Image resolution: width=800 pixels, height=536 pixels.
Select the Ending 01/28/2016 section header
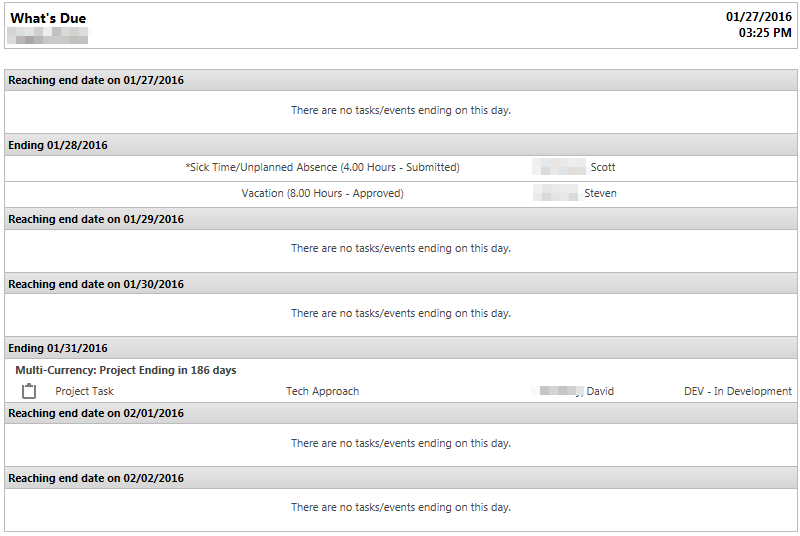point(401,145)
